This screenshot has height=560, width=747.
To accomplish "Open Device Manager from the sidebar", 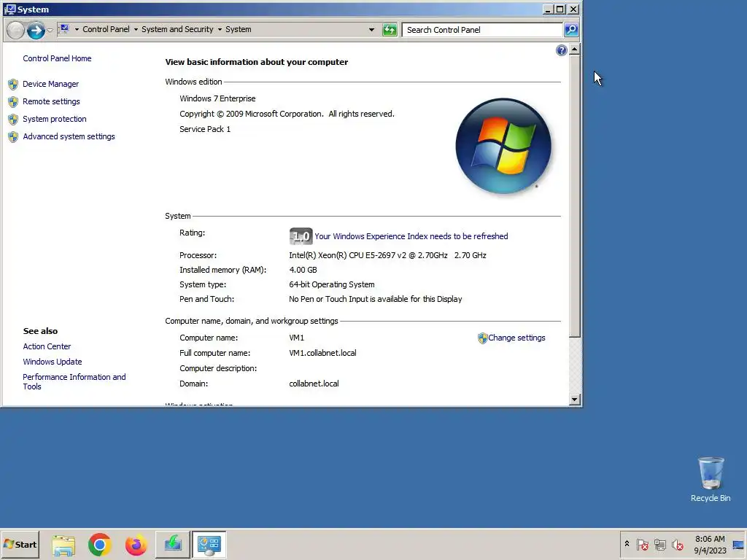I will coord(50,84).
